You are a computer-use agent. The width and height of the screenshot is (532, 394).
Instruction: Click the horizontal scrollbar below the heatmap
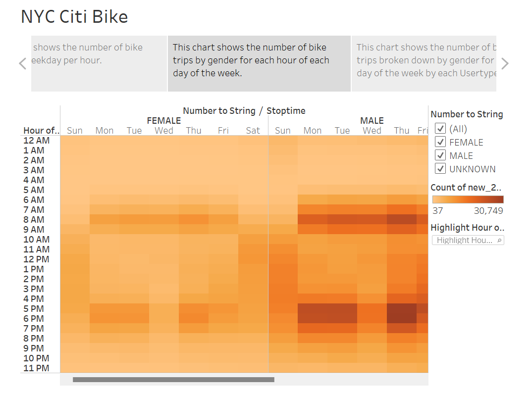[x=174, y=380]
